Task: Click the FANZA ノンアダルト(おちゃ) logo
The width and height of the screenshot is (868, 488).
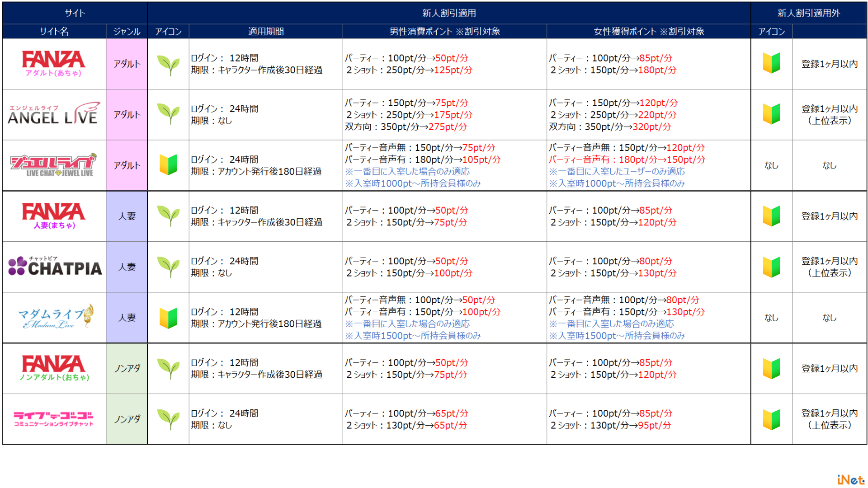Action: [54, 368]
